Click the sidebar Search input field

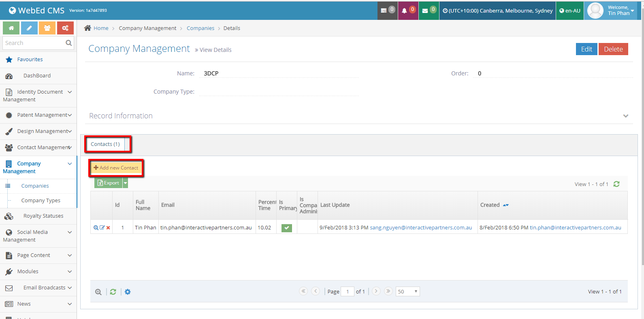pyautogui.click(x=34, y=43)
